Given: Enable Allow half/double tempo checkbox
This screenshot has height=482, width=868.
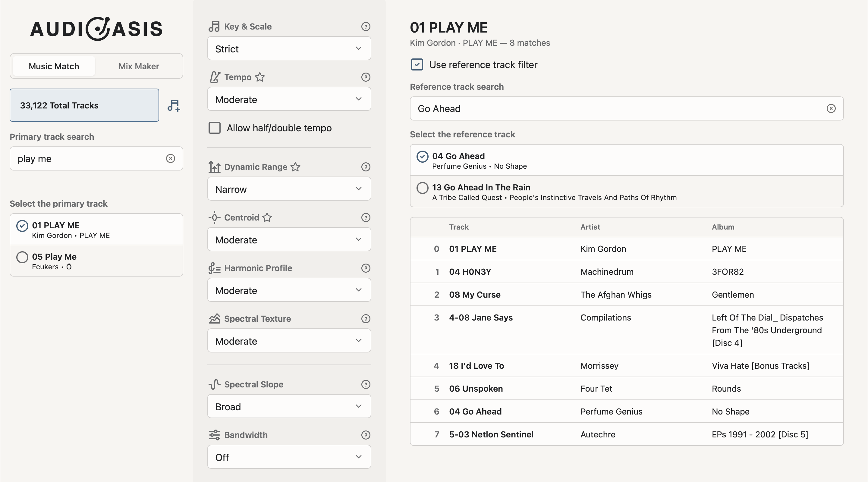Looking at the screenshot, I should tap(215, 128).
